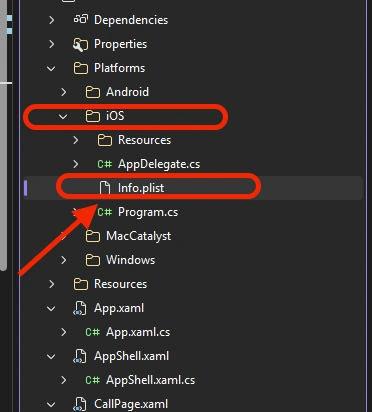Expand the Resources arrow under iOS
The height and width of the screenshot is (412, 372).
tap(75, 140)
